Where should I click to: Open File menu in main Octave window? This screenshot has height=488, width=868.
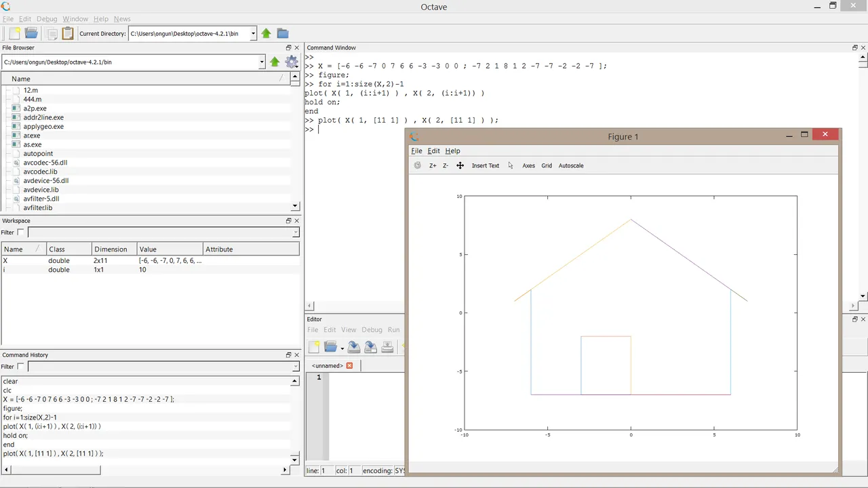point(8,19)
